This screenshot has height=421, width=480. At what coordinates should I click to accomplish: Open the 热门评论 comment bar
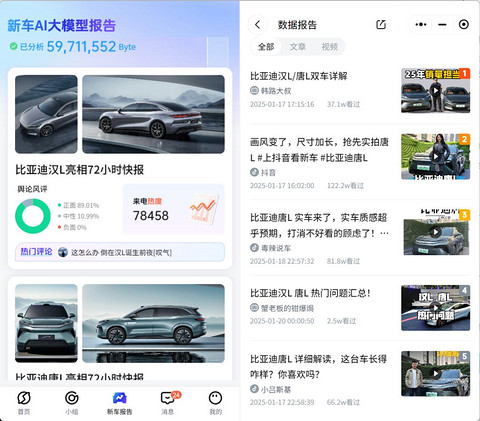tap(120, 252)
